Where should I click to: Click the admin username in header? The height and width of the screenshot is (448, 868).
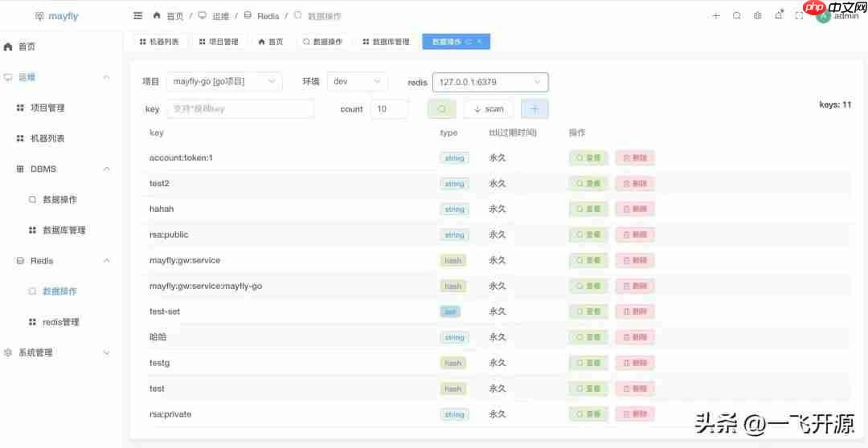pos(846,17)
